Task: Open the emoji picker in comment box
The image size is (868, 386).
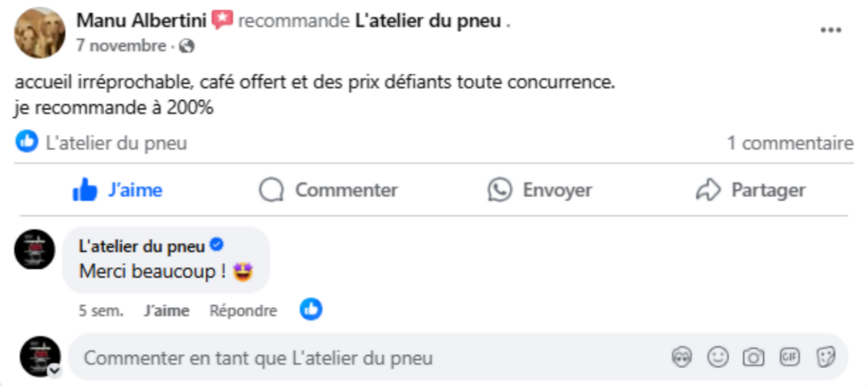Action: pos(718,357)
